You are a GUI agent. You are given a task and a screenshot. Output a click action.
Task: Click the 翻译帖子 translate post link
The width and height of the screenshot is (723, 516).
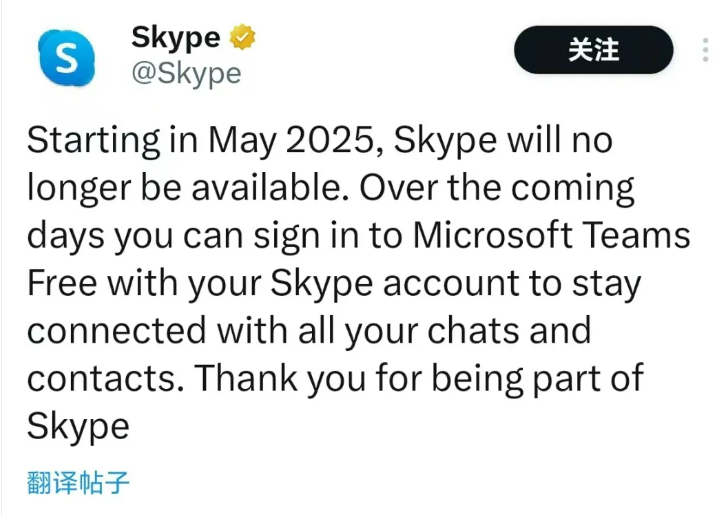(x=78, y=483)
